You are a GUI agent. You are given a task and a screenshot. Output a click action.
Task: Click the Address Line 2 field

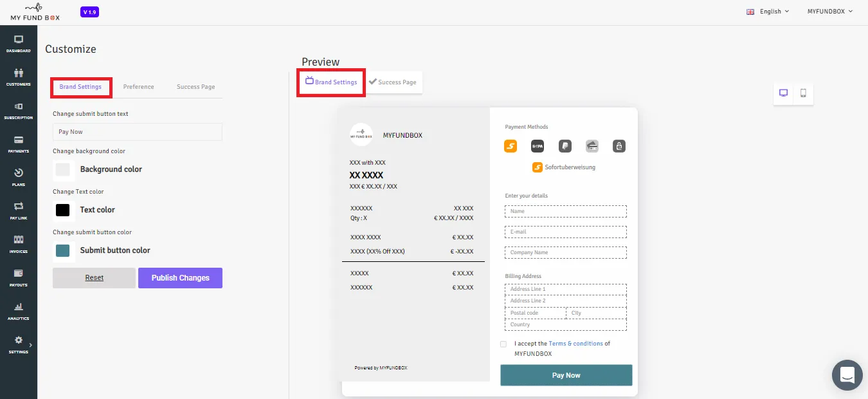click(566, 301)
